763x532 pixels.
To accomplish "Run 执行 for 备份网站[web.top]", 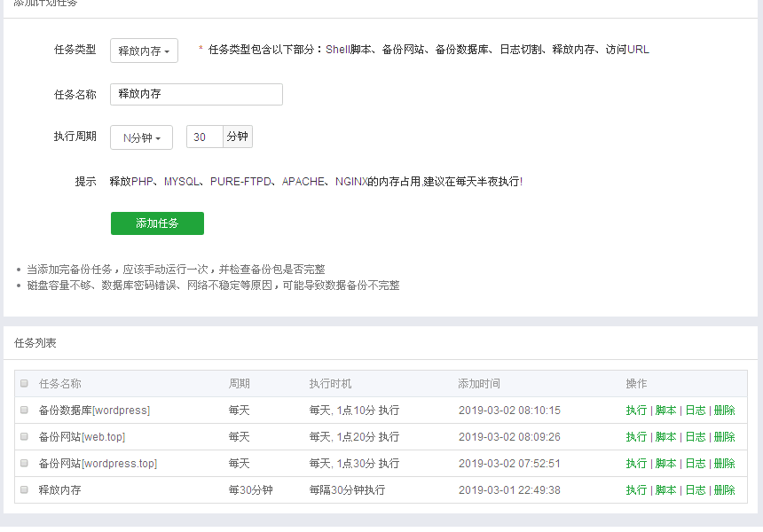I will click(x=636, y=436).
